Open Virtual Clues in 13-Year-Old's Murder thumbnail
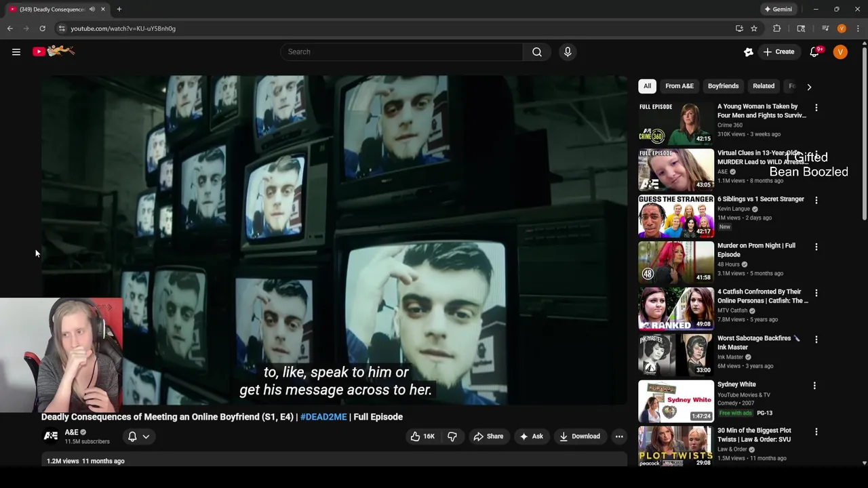Screen dimensions: 868x488 tap(676, 169)
